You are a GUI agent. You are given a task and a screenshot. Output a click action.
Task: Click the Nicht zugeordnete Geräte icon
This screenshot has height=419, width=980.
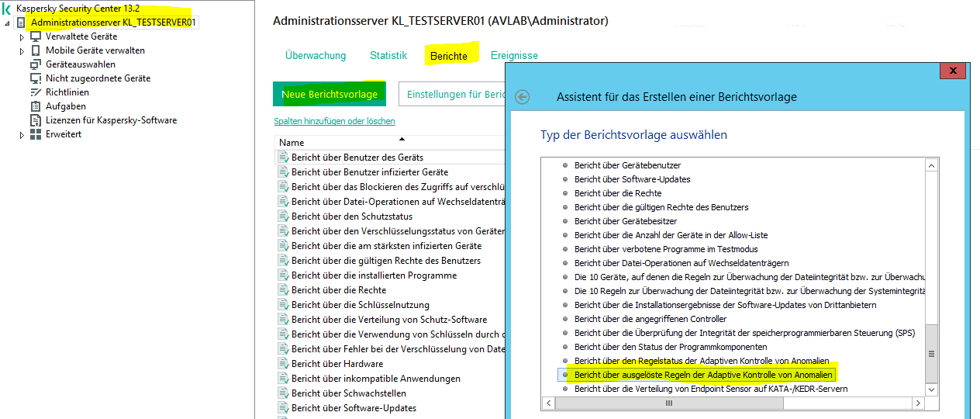(x=35, y=78)
